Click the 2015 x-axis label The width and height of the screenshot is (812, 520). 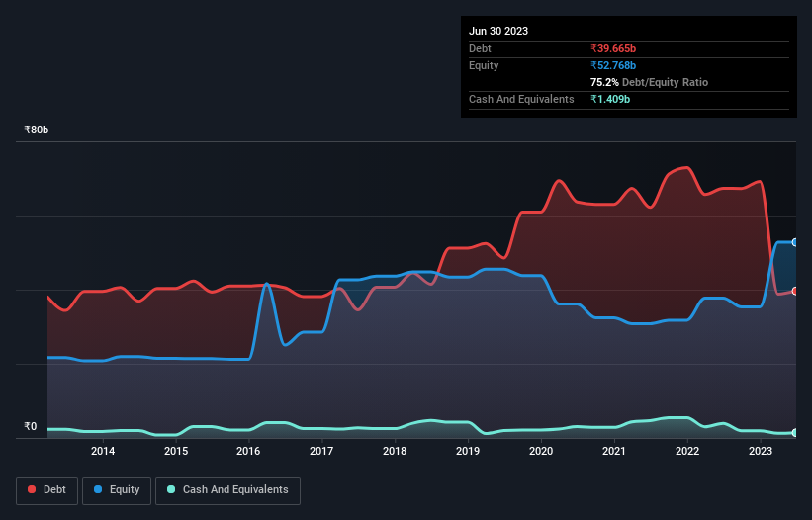pyautogui.click(x=176, y=451)
